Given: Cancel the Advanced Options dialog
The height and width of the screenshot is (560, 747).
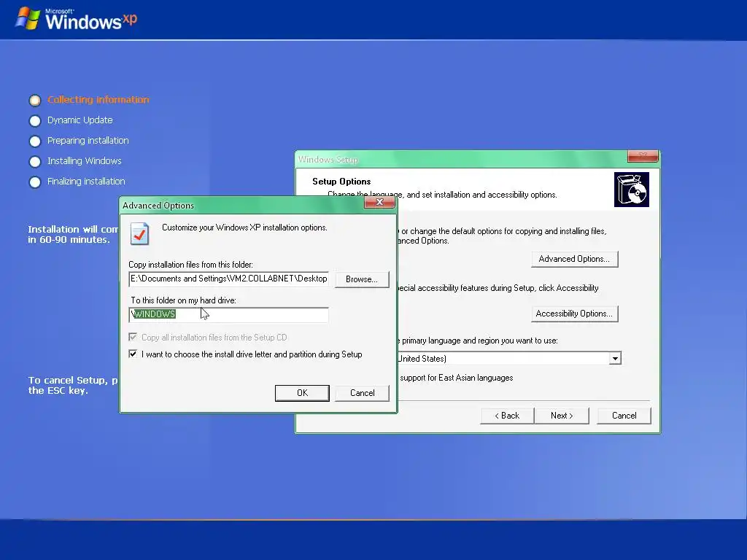Looking at the screenshot, I should pyautogui.click(x=362, y=393).
